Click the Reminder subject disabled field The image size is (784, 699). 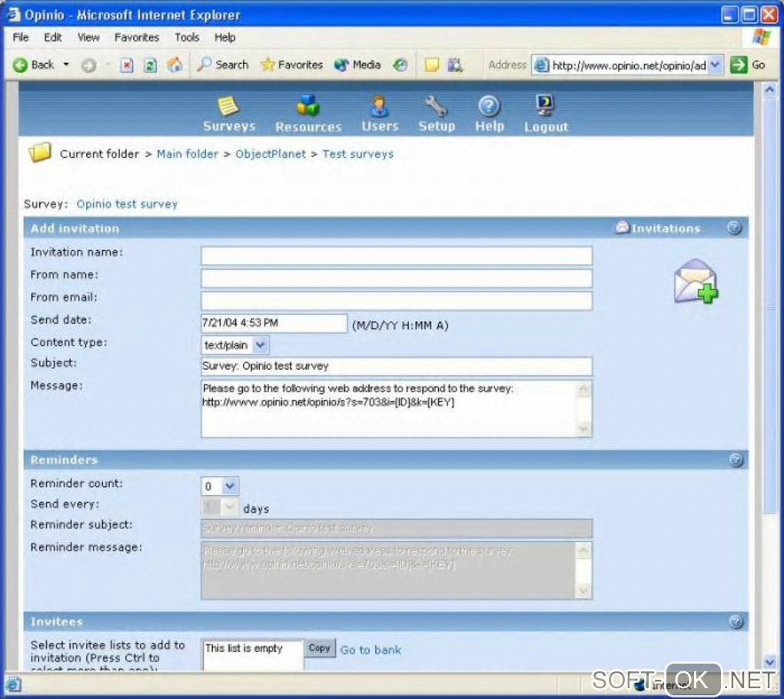397,528
